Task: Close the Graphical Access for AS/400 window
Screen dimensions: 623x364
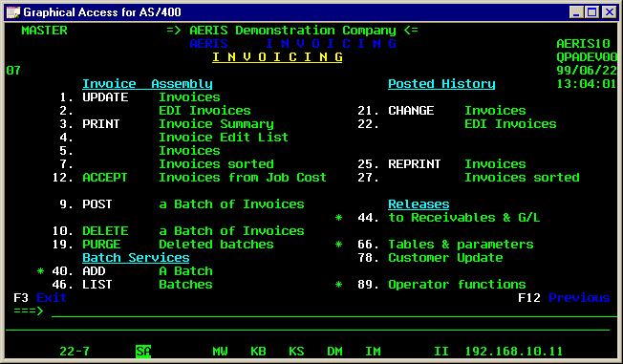Action: click(609, 12)
